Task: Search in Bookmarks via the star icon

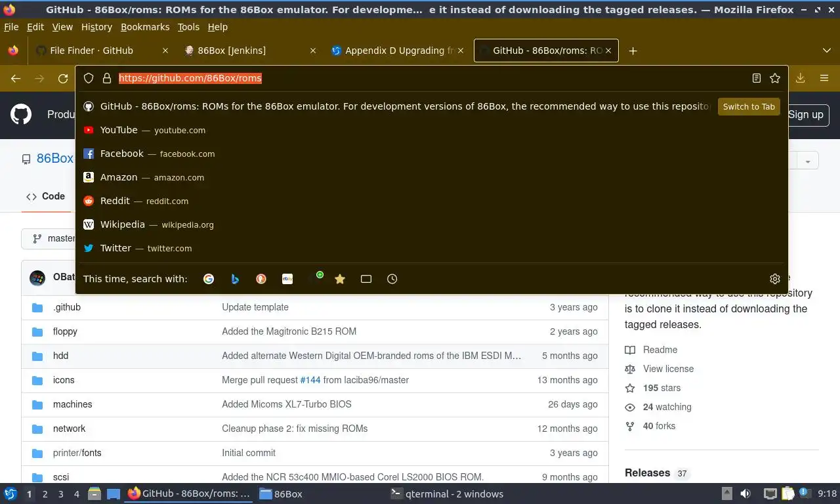Action: click(x=340, y=279)
